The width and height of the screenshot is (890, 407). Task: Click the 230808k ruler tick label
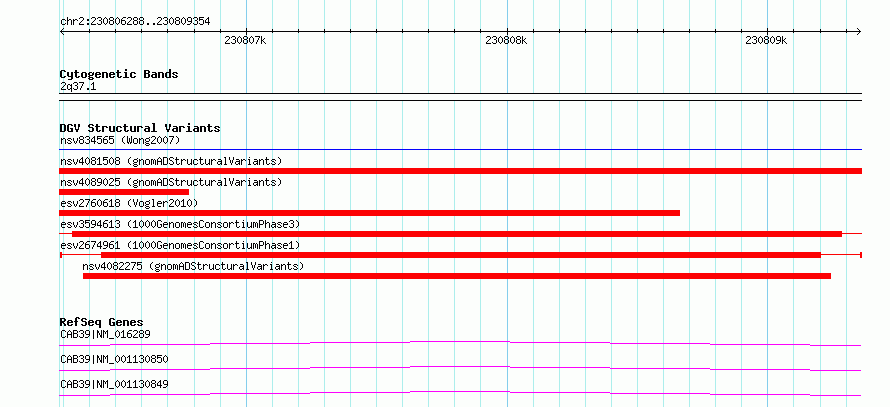point(506,40)
